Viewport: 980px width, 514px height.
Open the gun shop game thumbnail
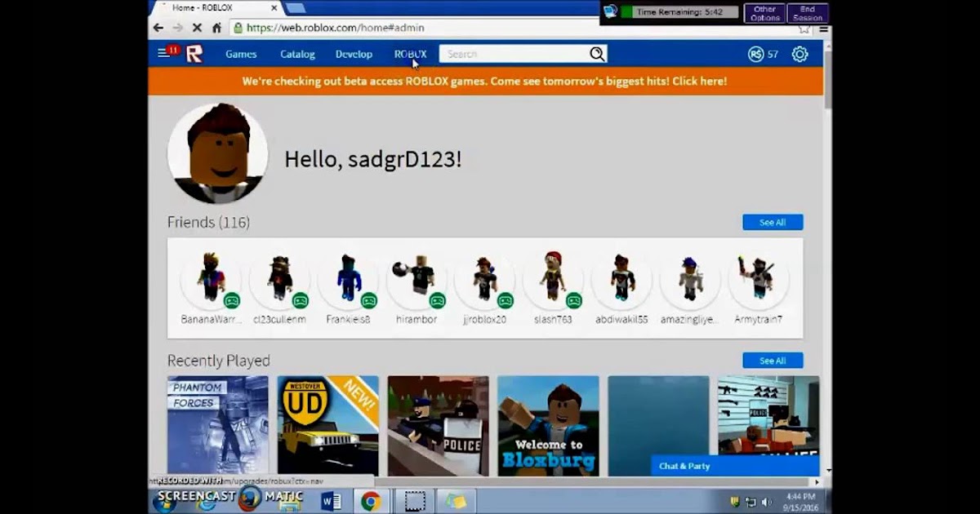coord(768,416)
